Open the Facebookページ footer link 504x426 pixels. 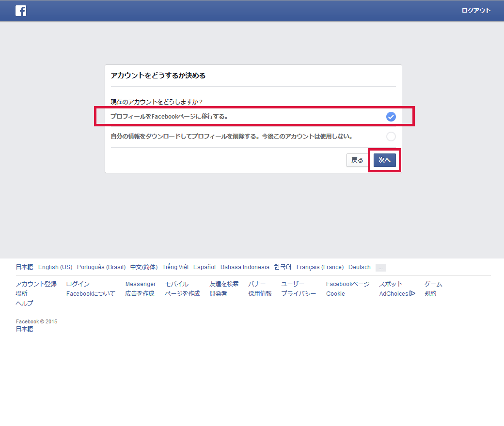click(348, 284)
